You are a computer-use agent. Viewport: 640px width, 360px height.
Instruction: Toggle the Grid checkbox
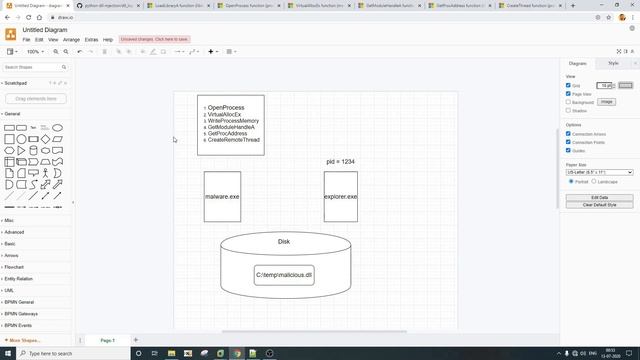(568, 85)
